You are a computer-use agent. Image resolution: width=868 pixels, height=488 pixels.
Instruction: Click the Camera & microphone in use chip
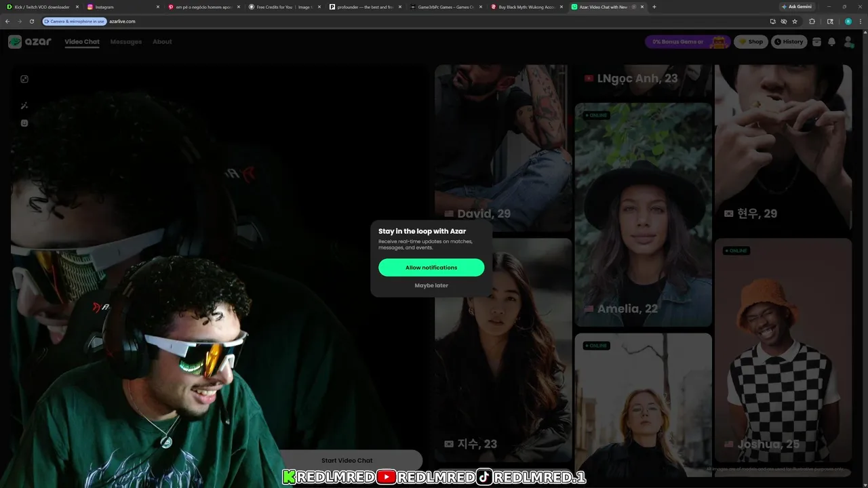[75, 21]
